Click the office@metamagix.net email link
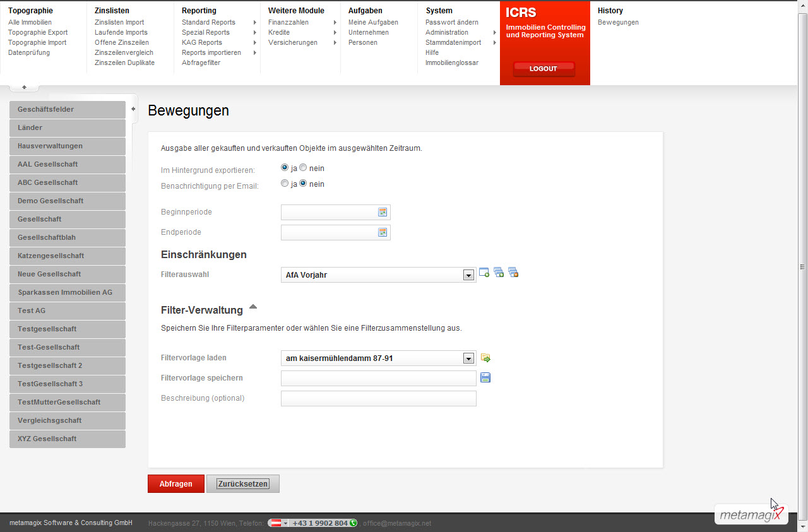Viewport: 808px width, 532px height. (397, 523)
